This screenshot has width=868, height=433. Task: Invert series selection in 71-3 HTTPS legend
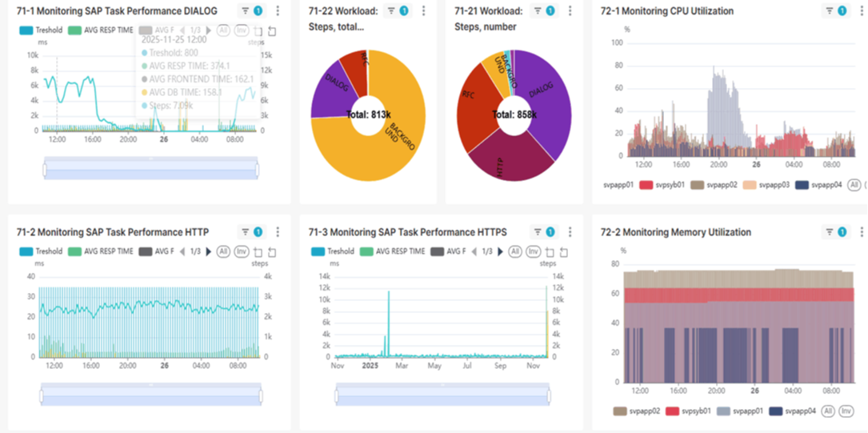coord(533,251)
